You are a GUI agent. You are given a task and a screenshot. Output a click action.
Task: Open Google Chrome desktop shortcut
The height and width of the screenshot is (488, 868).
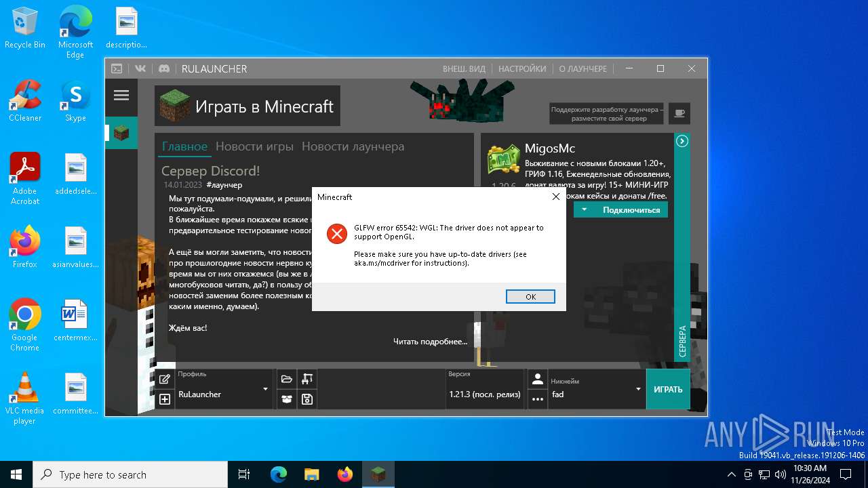(24, 325)
